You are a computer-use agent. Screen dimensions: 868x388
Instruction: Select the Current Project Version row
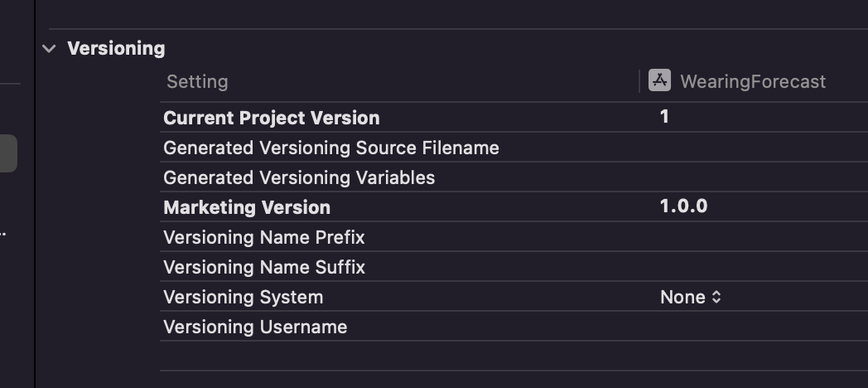[514, 118]
